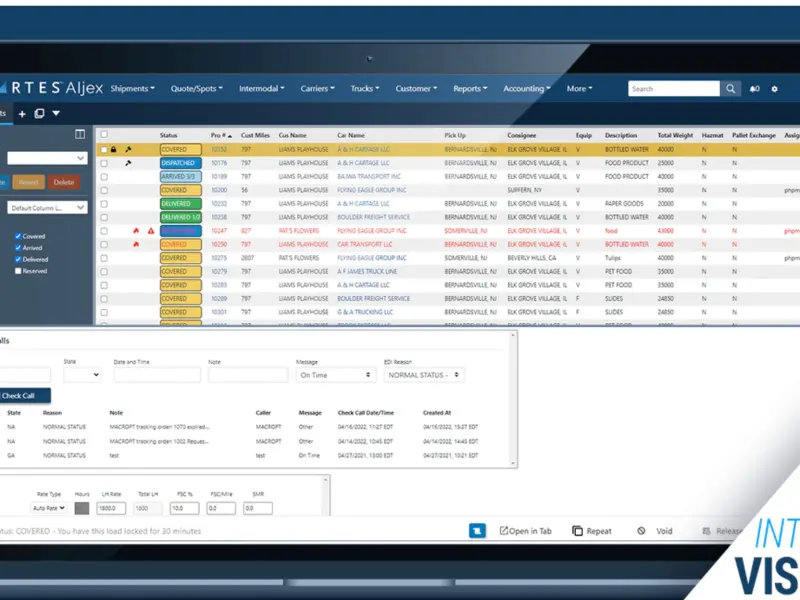Open the Reports menu
800x600 pixels.
pos(470,89)
